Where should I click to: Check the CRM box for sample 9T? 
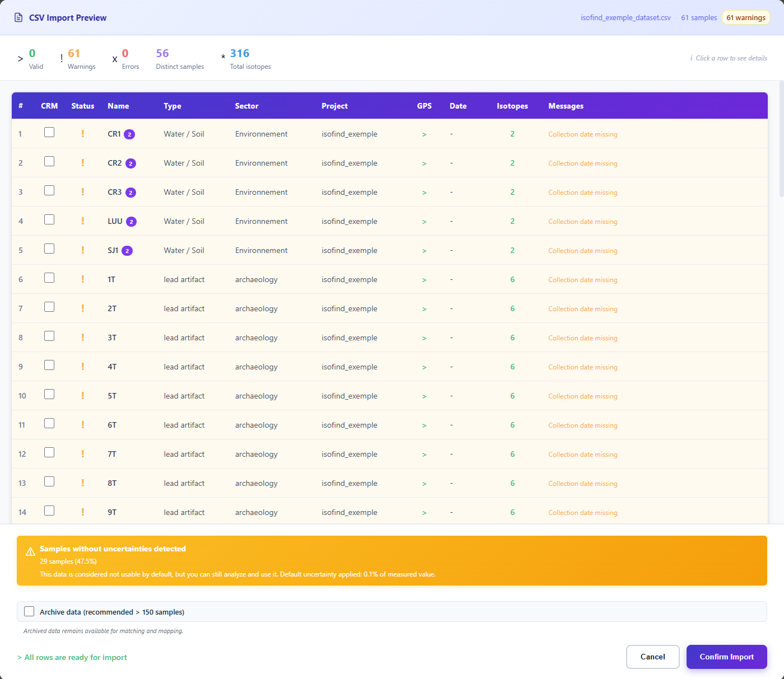pos(49,511)
